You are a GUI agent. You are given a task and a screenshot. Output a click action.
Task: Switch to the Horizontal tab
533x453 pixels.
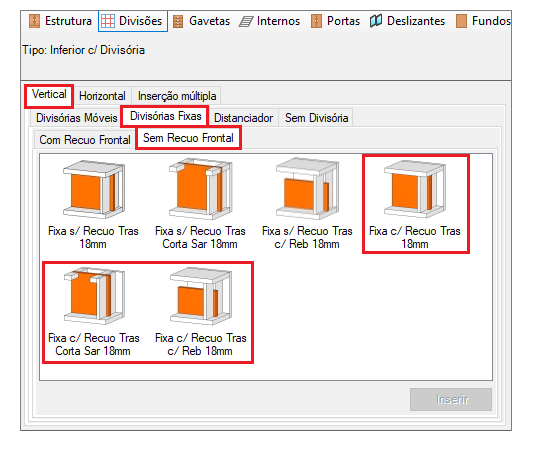pos(102,96)
